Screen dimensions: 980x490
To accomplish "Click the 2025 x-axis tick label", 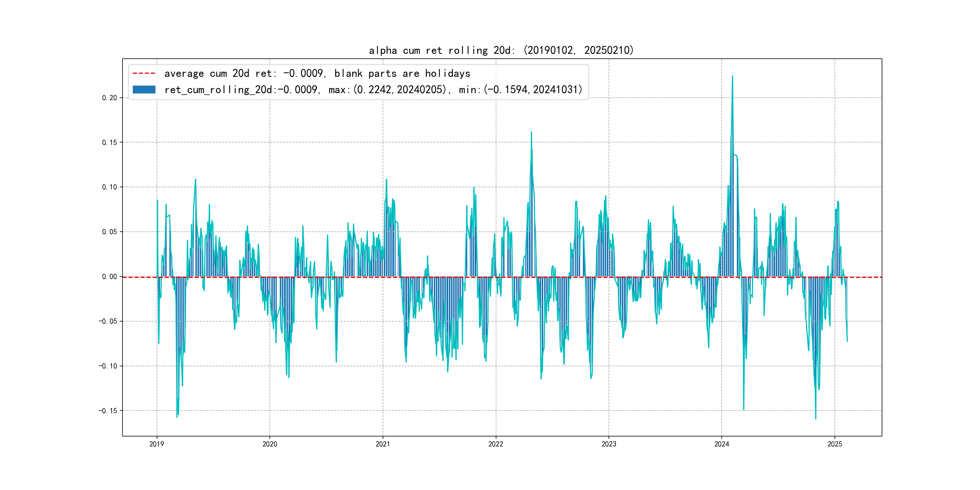I will pos(835,444).
